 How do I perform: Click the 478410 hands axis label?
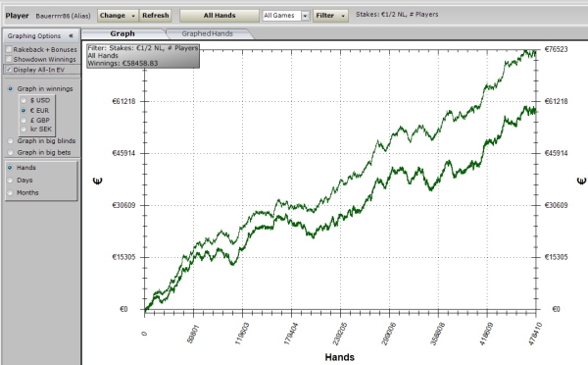tap(535, 334)
